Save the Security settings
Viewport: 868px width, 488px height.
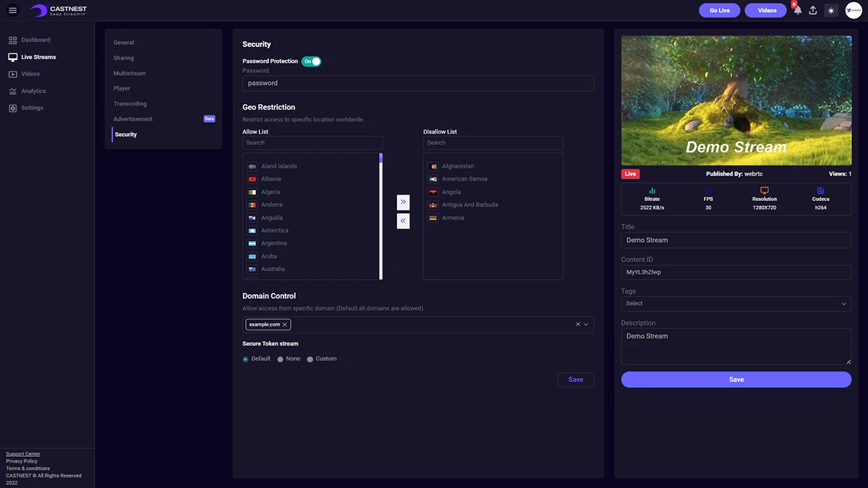coord(576,380)
